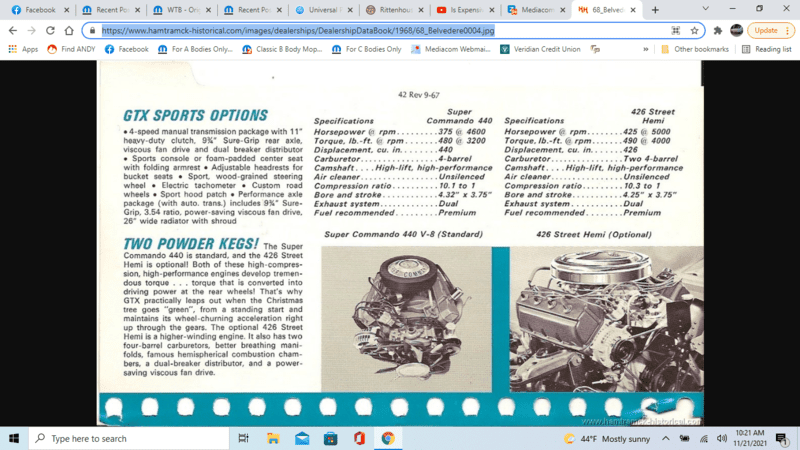This screenshot has height=450, width=800.
Task: Expand the tab search dropdown
Action: (706, 9)
